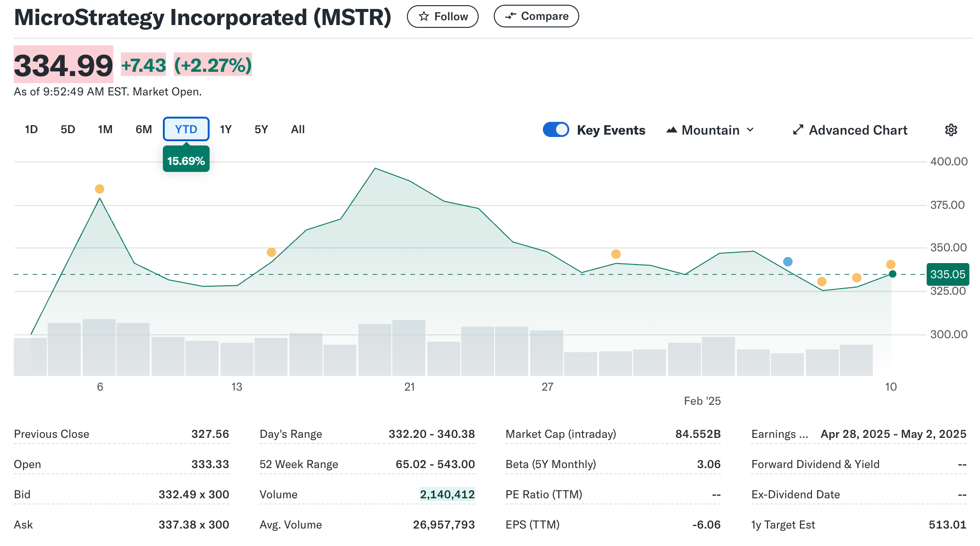Viewport: 980px width, 546px height.
Task: Open the chart settings gear
Action: pyautogui.click(x=951, y=130)
